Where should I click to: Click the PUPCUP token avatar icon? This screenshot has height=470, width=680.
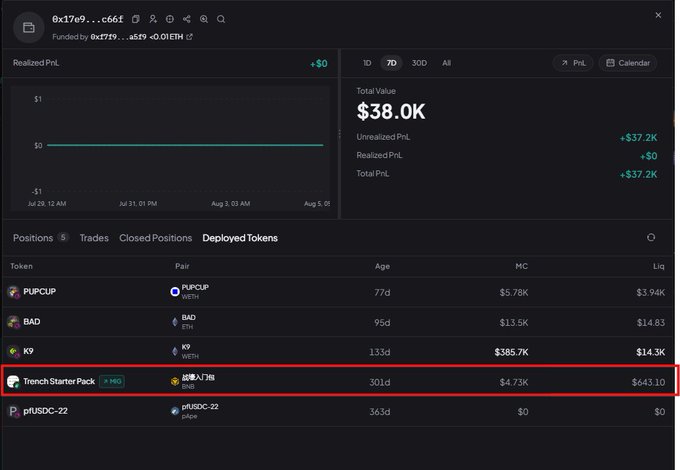(13, 292)
